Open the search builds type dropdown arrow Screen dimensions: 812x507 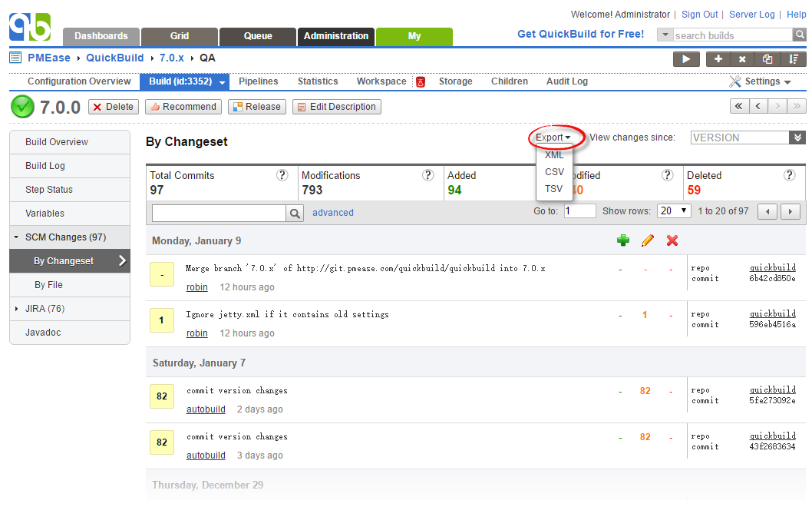[665, 35]
